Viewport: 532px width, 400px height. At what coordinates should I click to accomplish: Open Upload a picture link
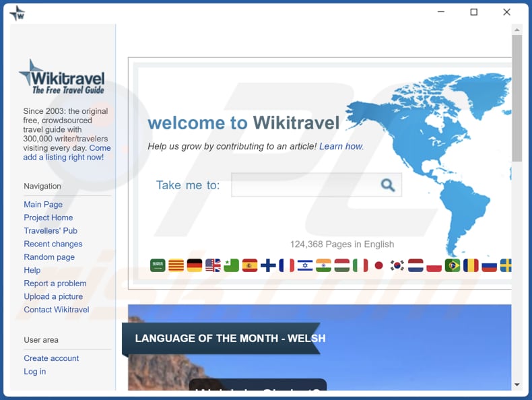coord(53,296)
